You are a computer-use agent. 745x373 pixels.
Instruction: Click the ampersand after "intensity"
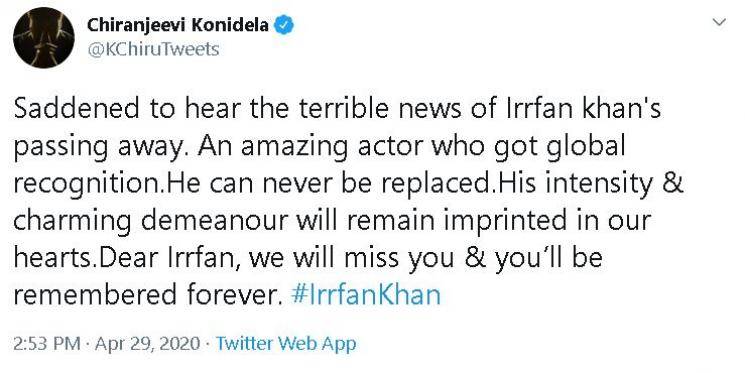click(672, 183)
